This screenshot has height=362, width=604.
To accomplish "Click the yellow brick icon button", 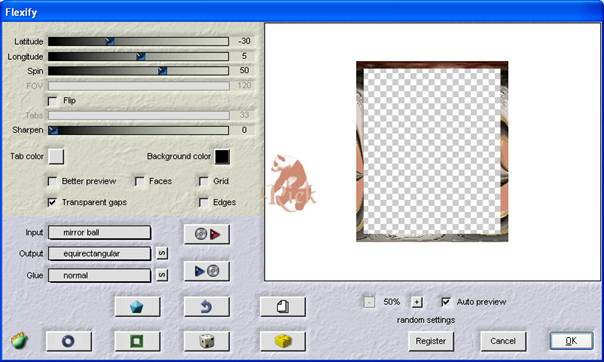I will pos(283,341).
